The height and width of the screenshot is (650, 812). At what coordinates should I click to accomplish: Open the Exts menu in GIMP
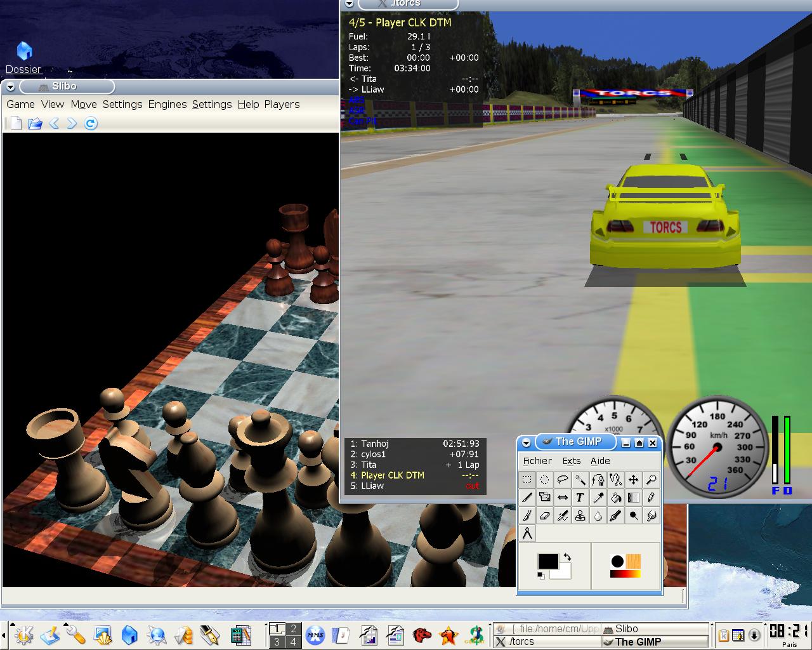click(572, 461)
